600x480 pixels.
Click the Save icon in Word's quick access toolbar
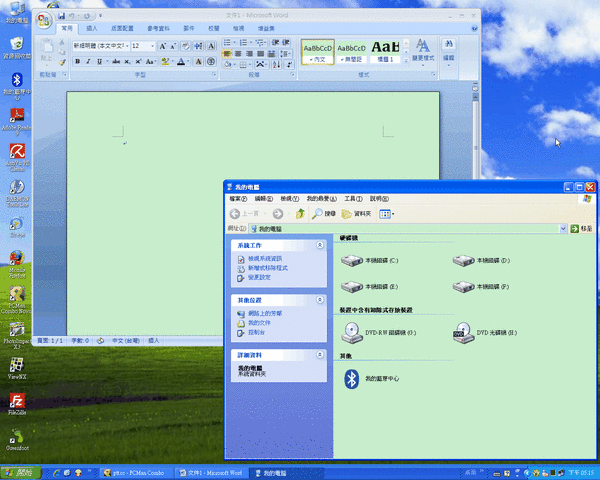tap(61, 16)
